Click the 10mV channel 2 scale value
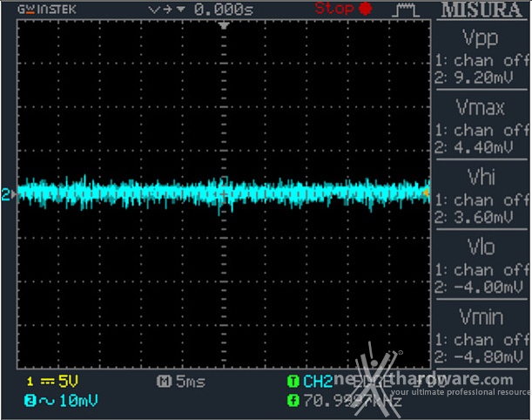This screenshot has height=420, width=532. pyautogui.click(x=78, y=401)
